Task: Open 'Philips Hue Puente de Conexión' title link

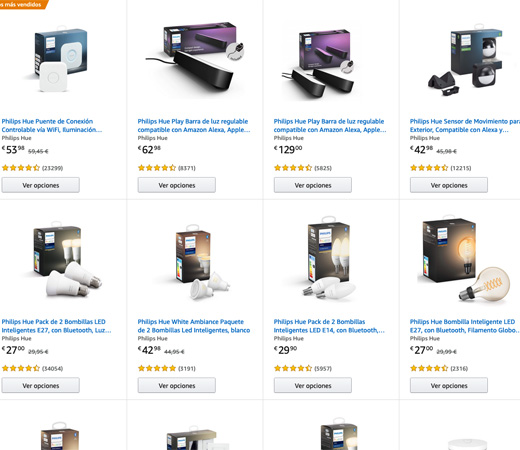Action: (x=52, y=125)
